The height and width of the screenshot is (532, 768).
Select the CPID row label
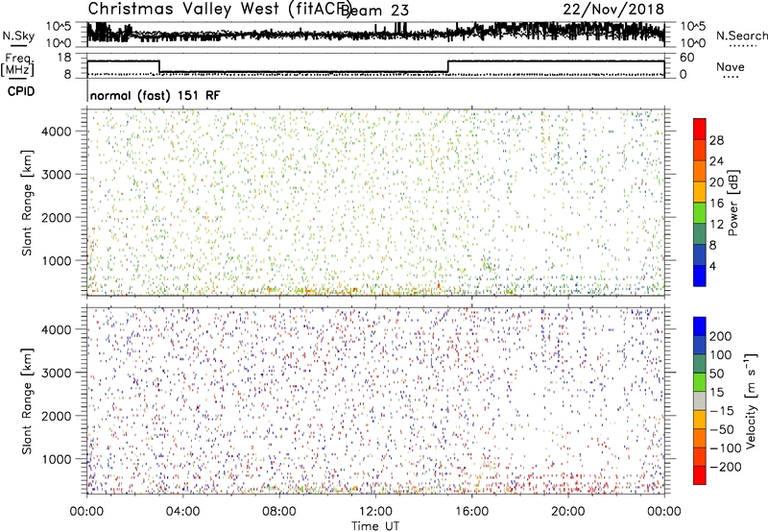pyautogui.click(x=21, y=91)
